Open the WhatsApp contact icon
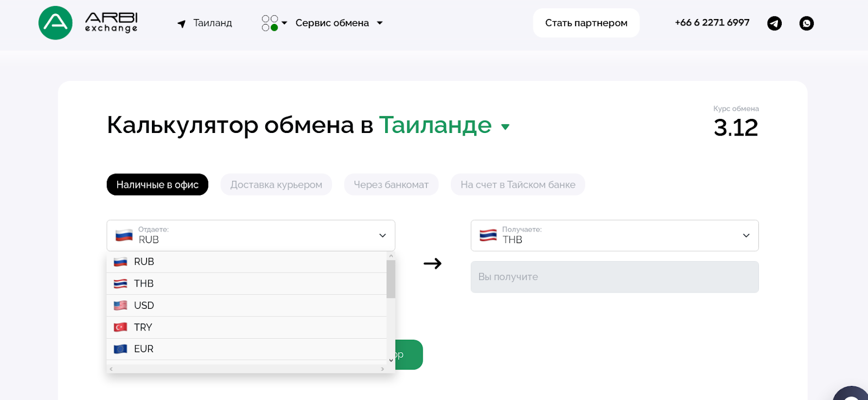The height and width of the screenshot is (400, 868). coord(807,23)
